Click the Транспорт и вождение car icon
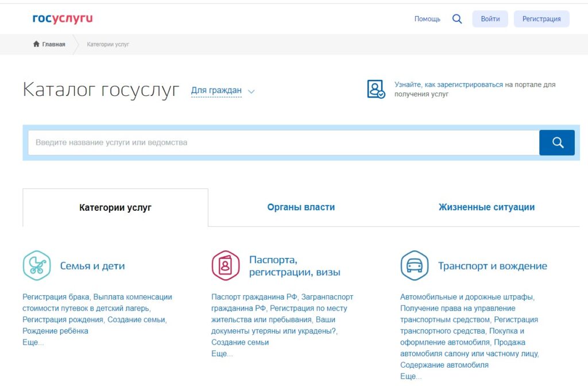This screenshot has width=588, height=386. point(415,265)
